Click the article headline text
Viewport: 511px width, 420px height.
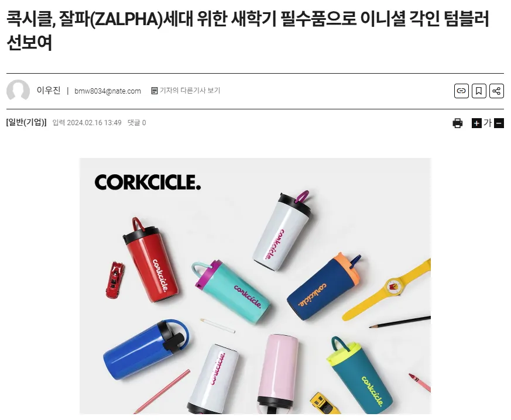(248, 30)
